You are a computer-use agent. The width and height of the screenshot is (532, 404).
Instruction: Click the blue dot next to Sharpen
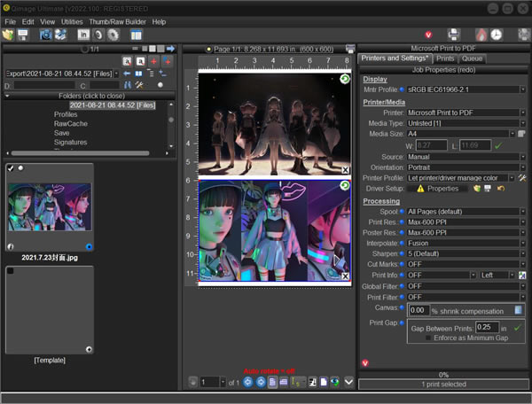tap(402, 253)
